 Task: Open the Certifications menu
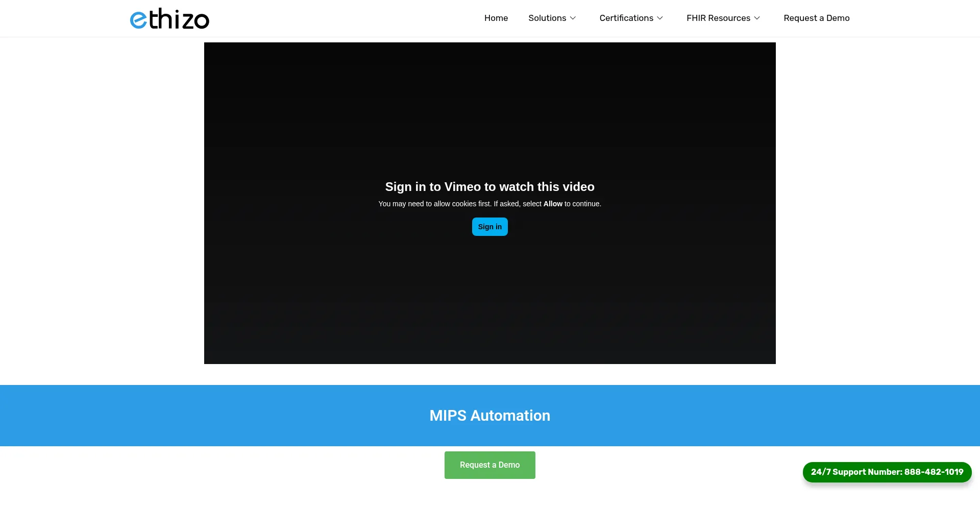pos(626,18)
